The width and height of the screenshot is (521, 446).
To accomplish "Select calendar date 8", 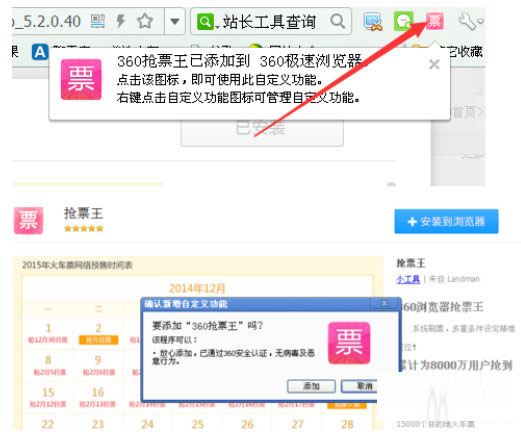I will coord(48,360).
